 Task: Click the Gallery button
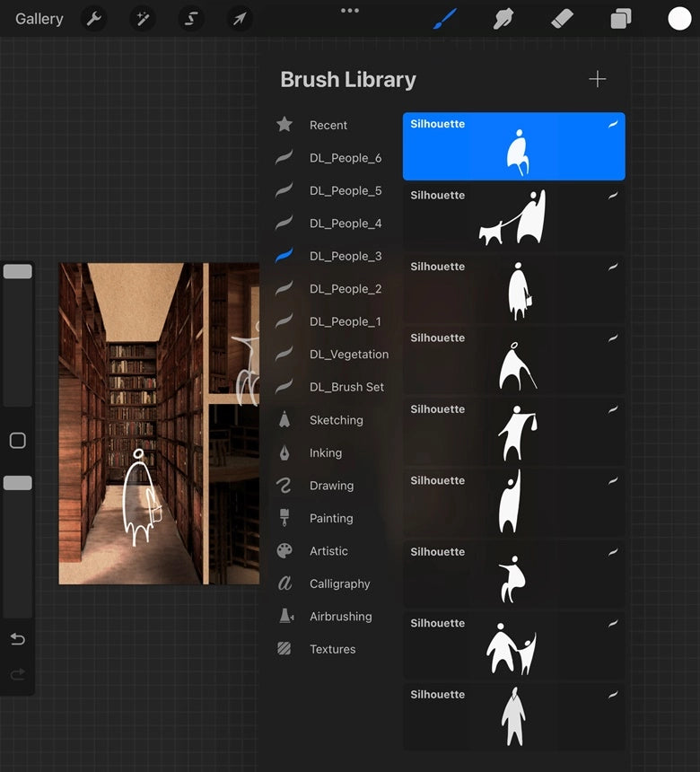[x=39, y=19]
